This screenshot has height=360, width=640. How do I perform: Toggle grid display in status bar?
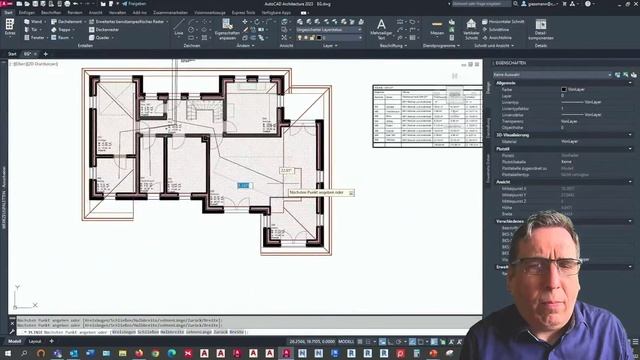(360, 342)
